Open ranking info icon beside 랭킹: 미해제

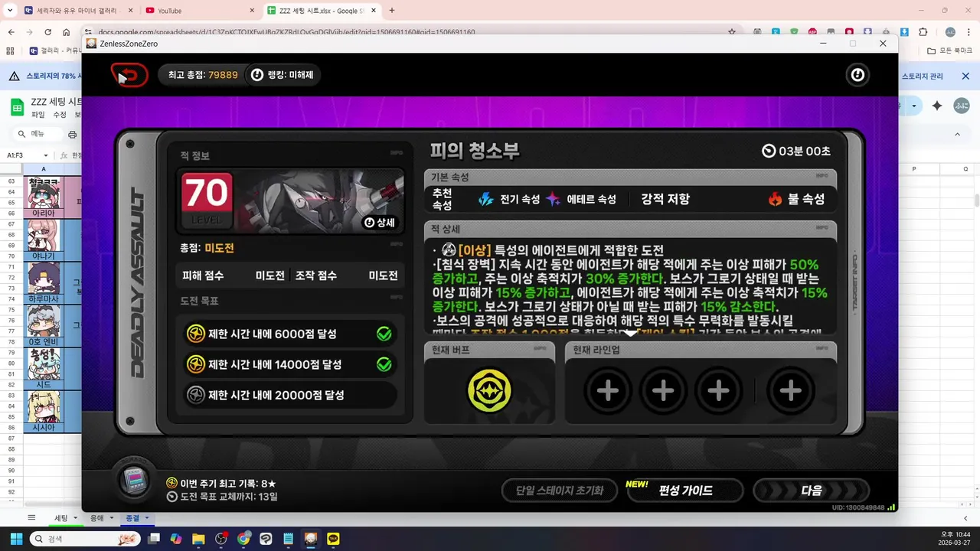(257, 75)
